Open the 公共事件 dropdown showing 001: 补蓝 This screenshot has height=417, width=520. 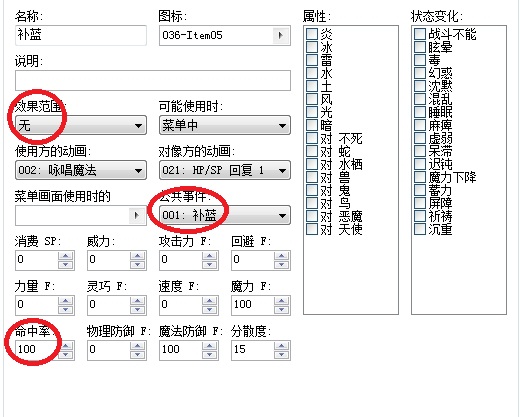[225, 215]
